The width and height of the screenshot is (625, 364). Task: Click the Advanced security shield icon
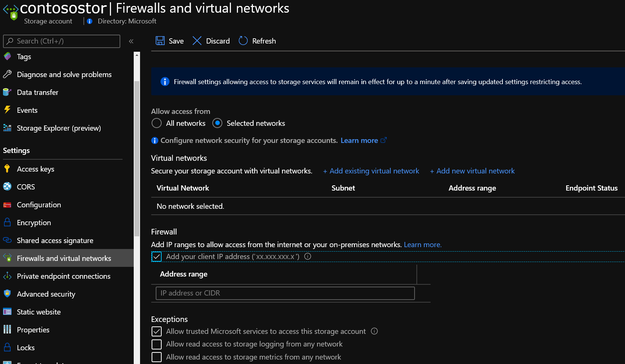[x=7, y=294]
